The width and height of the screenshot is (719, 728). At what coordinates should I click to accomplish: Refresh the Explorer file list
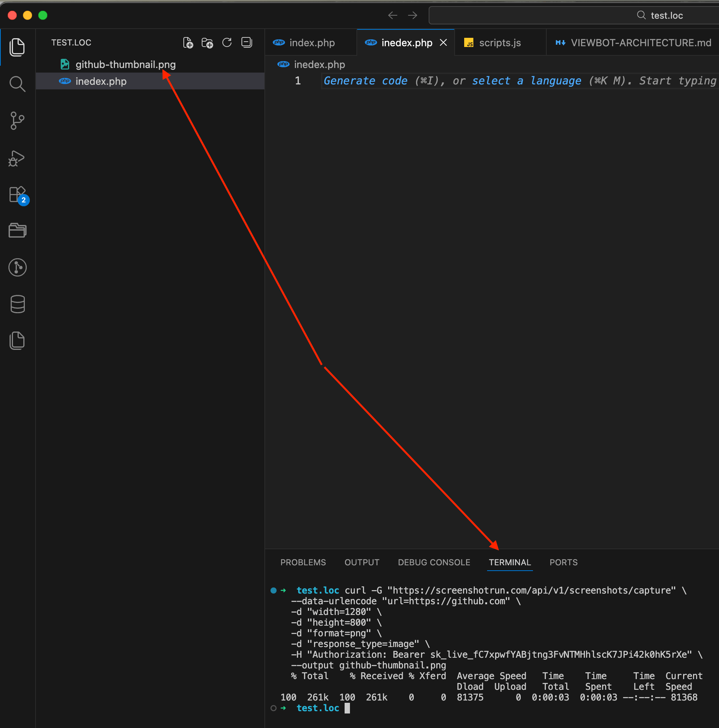tap(227, 43)
